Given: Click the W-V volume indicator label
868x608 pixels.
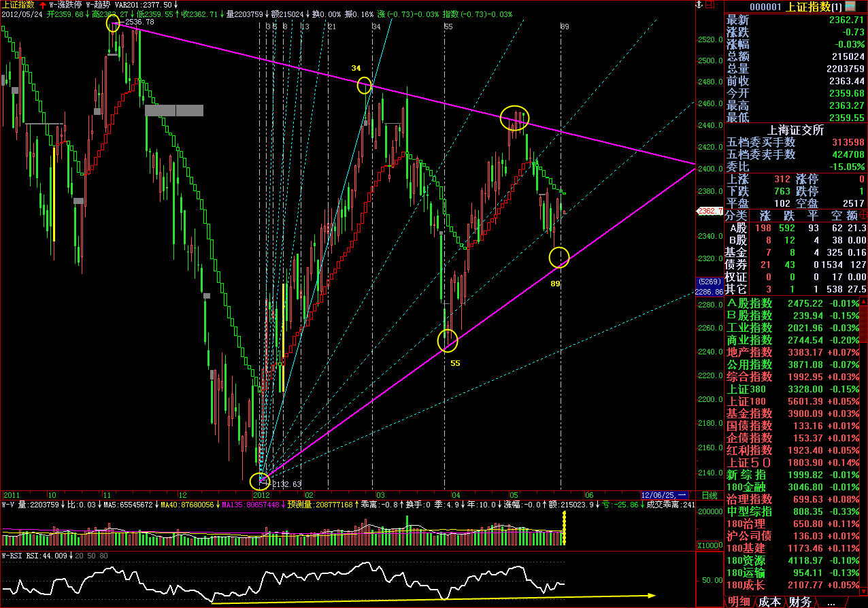Looking at the screenshot, I should pyautogui.click(x=8, y=505).
